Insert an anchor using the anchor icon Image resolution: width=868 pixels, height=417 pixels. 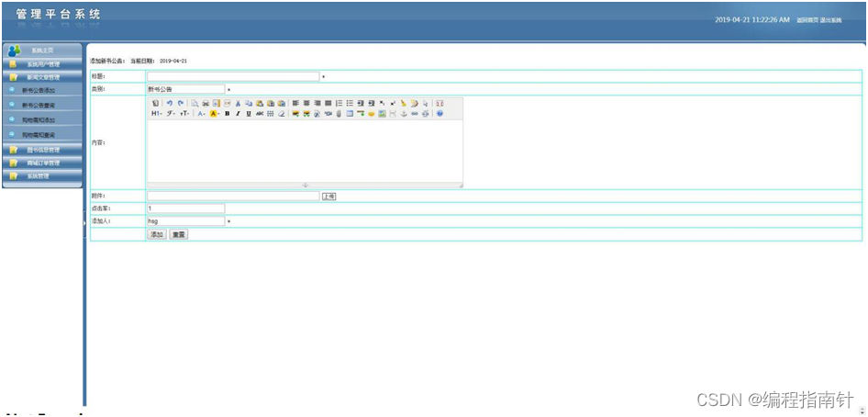coord(404,114)
